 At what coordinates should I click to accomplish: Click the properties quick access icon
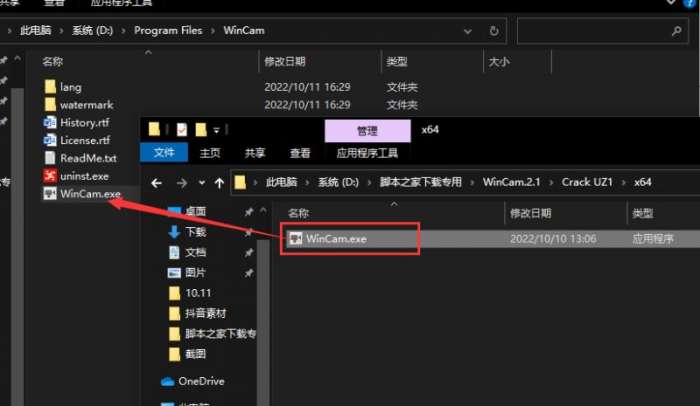182,130
